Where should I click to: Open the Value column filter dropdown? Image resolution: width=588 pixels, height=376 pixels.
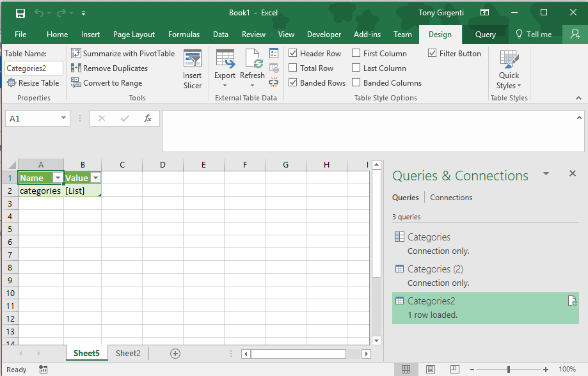click(x=96, y=178)
